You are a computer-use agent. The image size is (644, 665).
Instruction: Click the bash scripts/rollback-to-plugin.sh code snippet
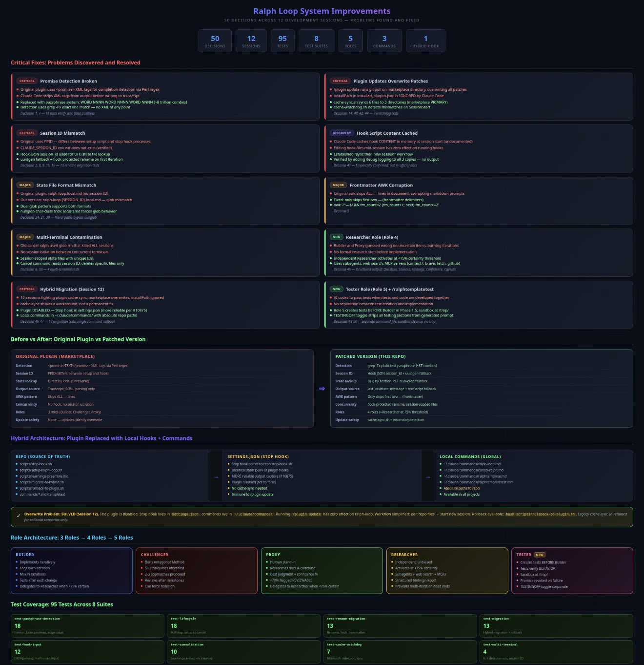tap(540, 514)
